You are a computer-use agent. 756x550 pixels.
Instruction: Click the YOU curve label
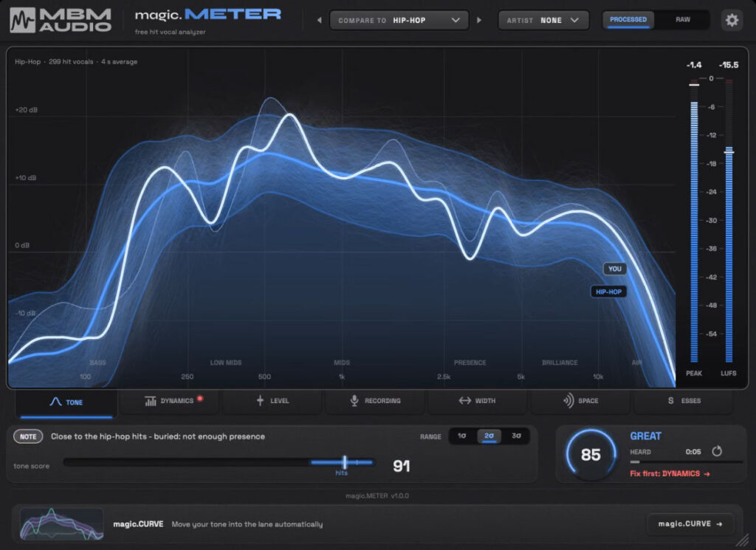[615, 269]
